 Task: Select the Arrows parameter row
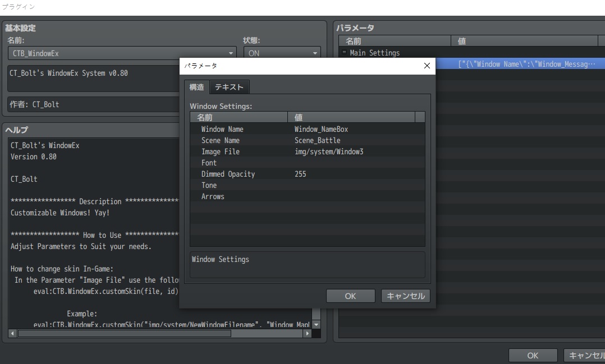click(308, 196)
